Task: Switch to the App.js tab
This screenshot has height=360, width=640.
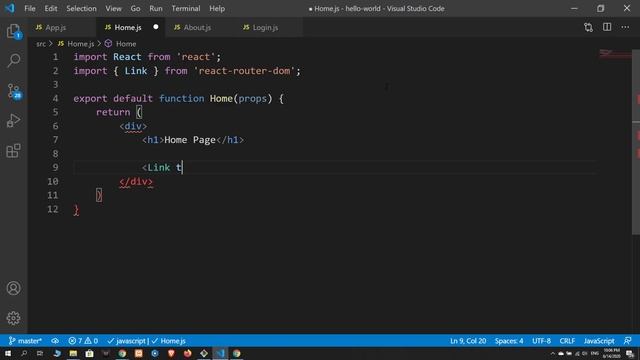Action: point(56,27)
